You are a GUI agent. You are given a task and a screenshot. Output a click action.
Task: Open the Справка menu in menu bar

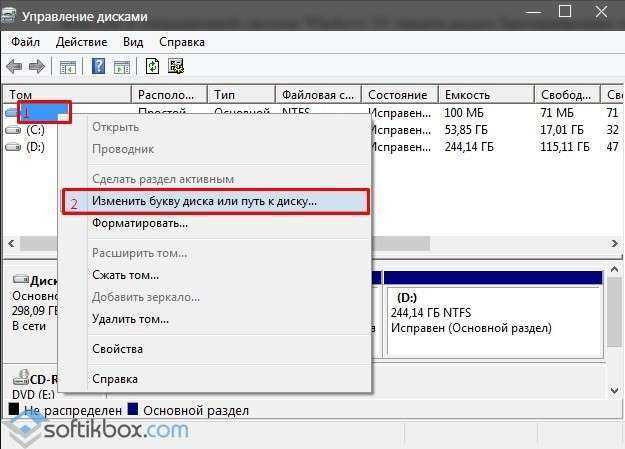[181, 42]
